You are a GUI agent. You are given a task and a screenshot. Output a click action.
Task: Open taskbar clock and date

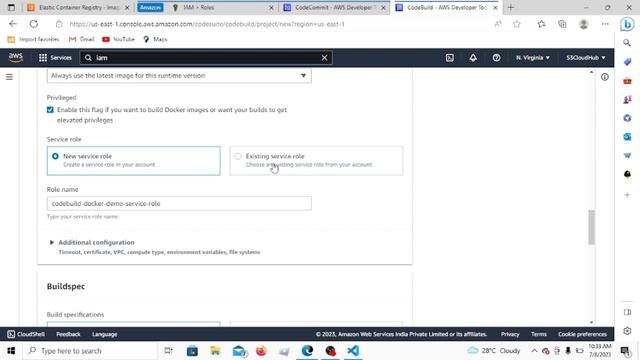tap(600, 351)
